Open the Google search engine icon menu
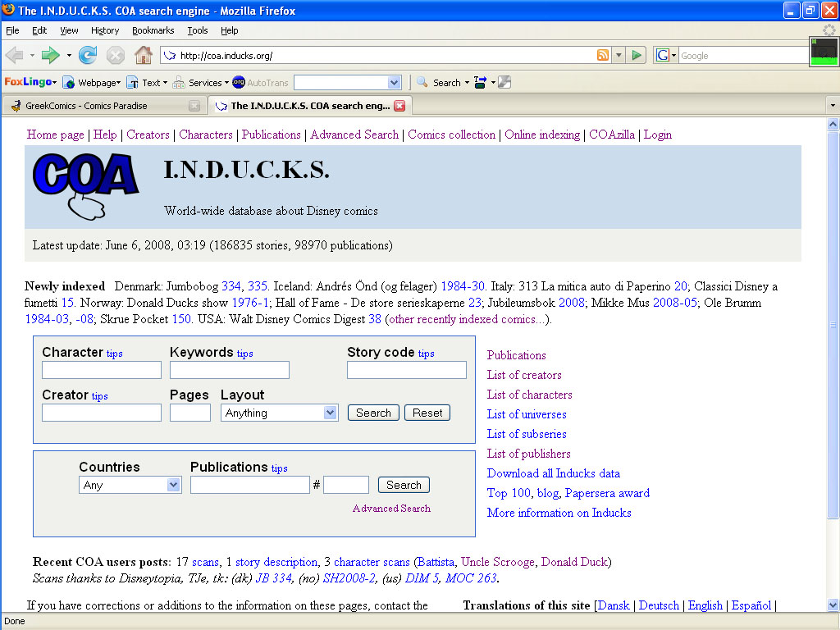The height and width of the screenshot is (630, 840). click(666, 55)
